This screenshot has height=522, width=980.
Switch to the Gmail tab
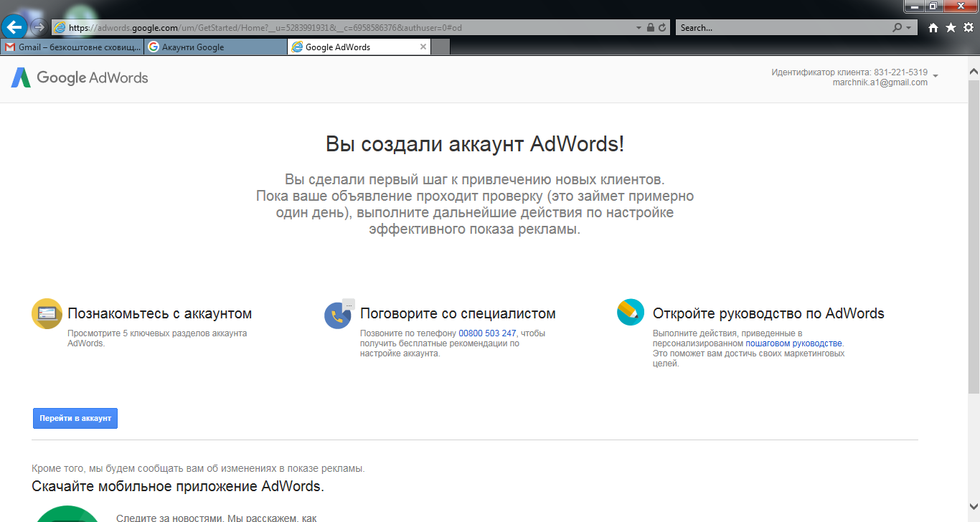pyautogui.click(x=72, y=47)
